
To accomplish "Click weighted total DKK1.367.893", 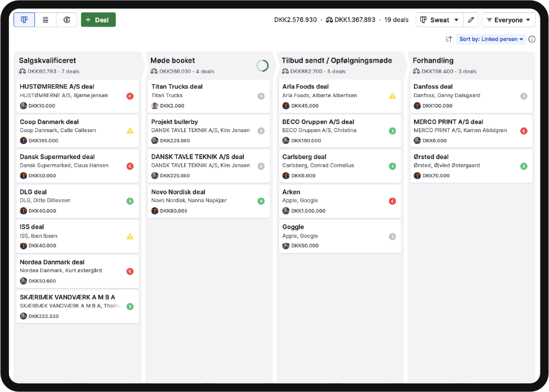I will [x=351, y=20].
